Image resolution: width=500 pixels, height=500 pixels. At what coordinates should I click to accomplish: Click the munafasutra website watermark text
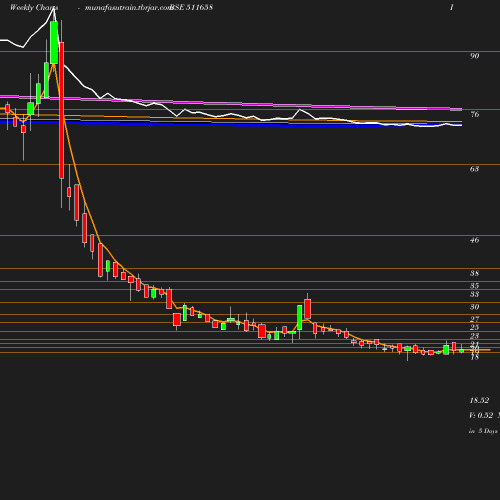(x=128, y=7)
